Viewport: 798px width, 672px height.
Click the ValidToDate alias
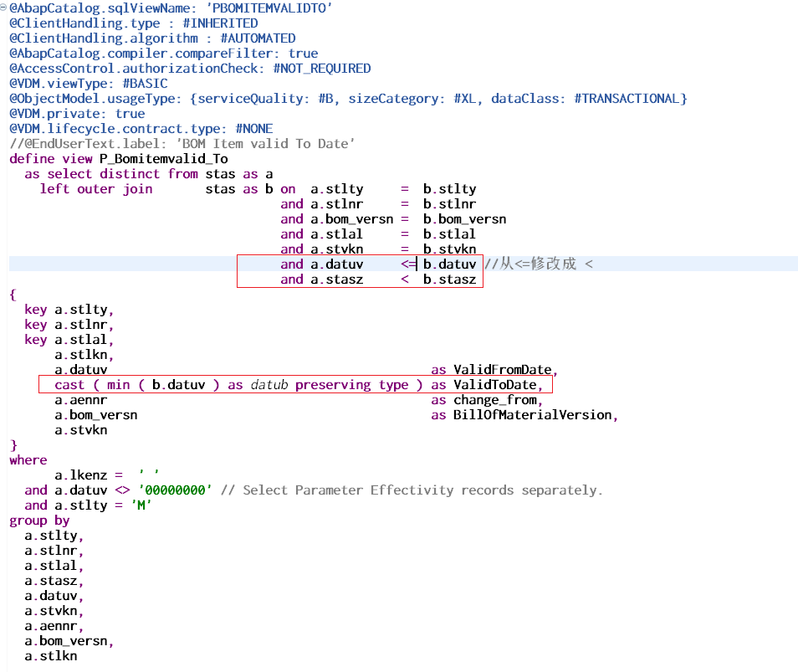pos(494,385)
